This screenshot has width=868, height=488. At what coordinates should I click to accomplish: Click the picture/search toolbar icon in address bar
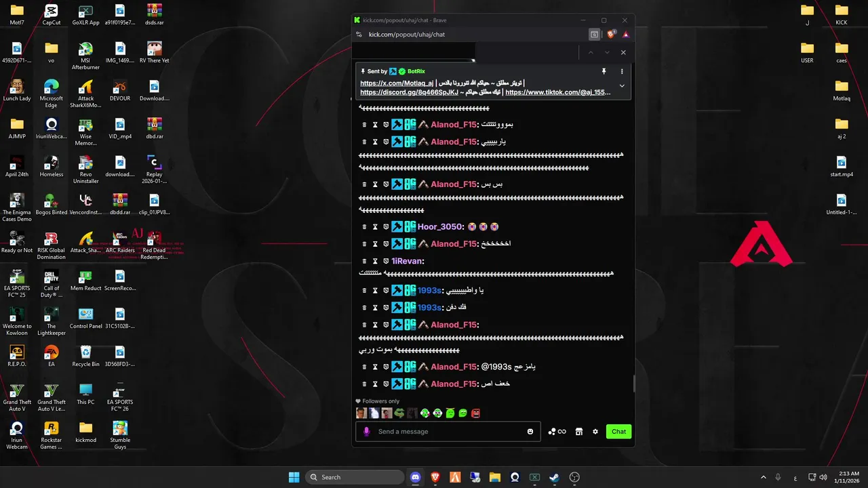[x=595, y=35]
